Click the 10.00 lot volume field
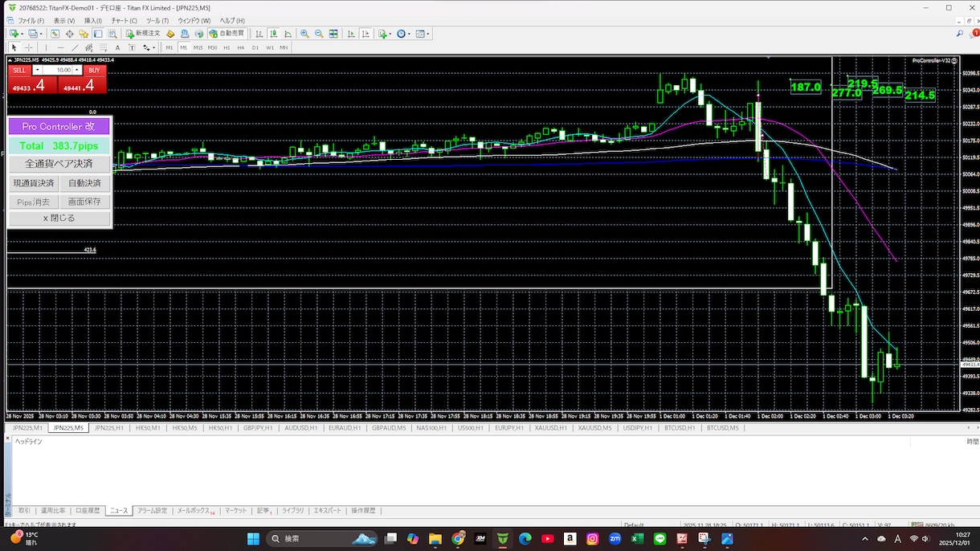980x551 pixels. coord(58,71)
